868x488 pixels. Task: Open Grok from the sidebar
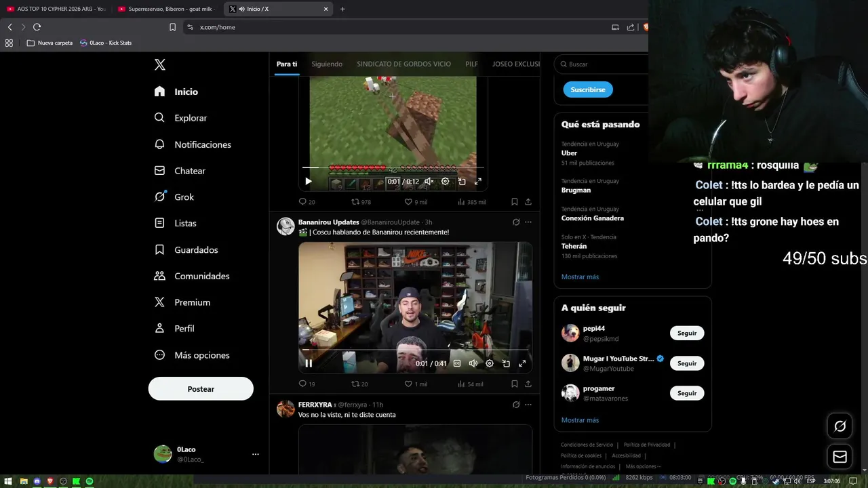[x=174, y=197]
